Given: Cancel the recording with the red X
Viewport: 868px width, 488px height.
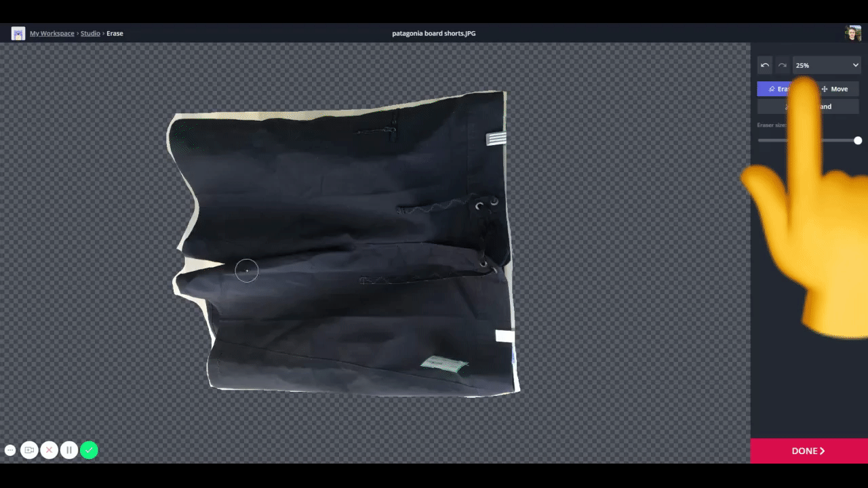Looking at the screenshot, I should point(49,450).
